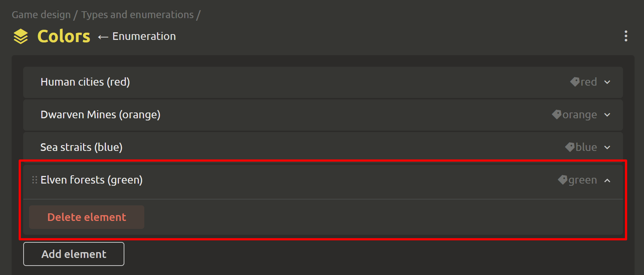Click the Add element button
Image resolution: width=644 pixels, height=275 pixels.
74,254
